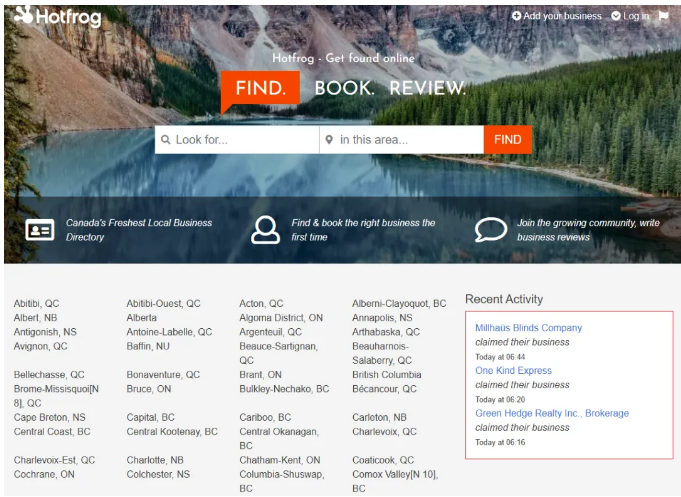
Task: Open Millhaüs Blinds Company link
Action: pos(528,328)
